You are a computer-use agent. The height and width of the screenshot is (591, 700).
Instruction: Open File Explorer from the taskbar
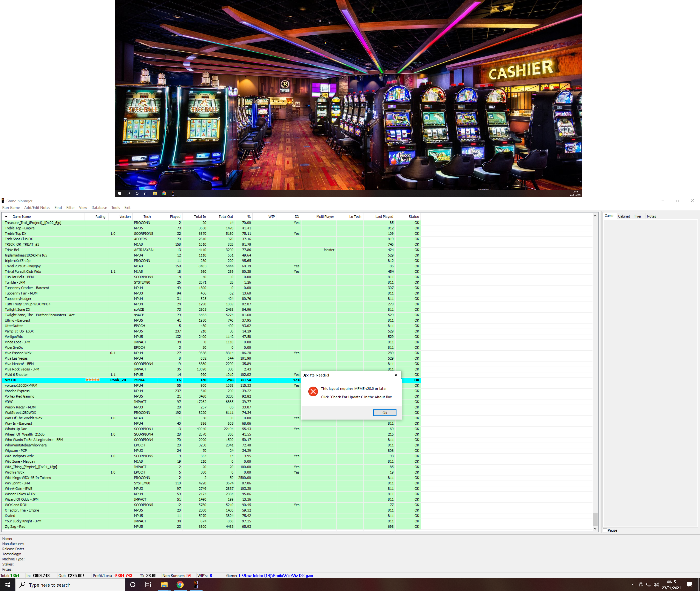click(164, 585)
